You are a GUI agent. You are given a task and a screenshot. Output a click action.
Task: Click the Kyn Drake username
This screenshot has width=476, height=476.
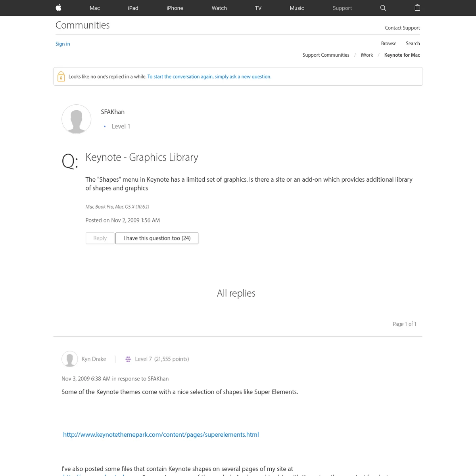[x=94, y=359]
